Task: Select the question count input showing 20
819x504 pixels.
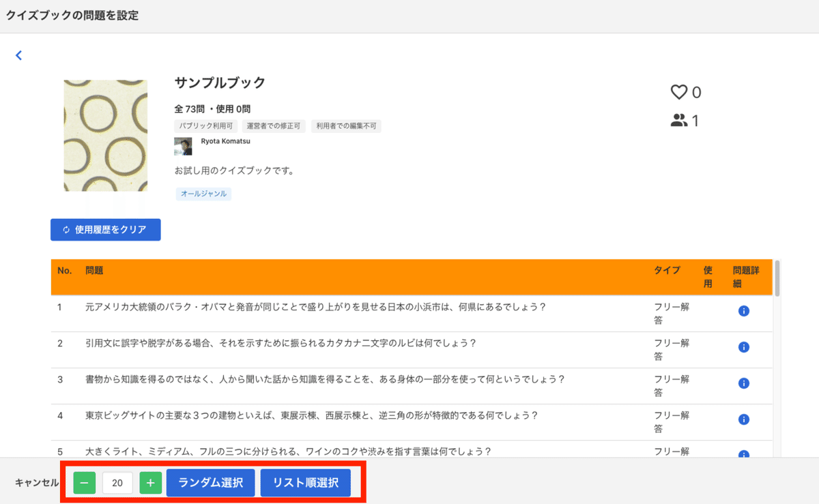Action: [x=117, y=482]
